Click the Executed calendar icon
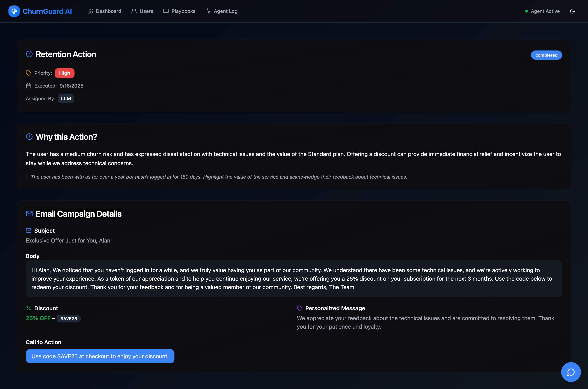The width and height of the screenshot is (588, 389). 29,86
